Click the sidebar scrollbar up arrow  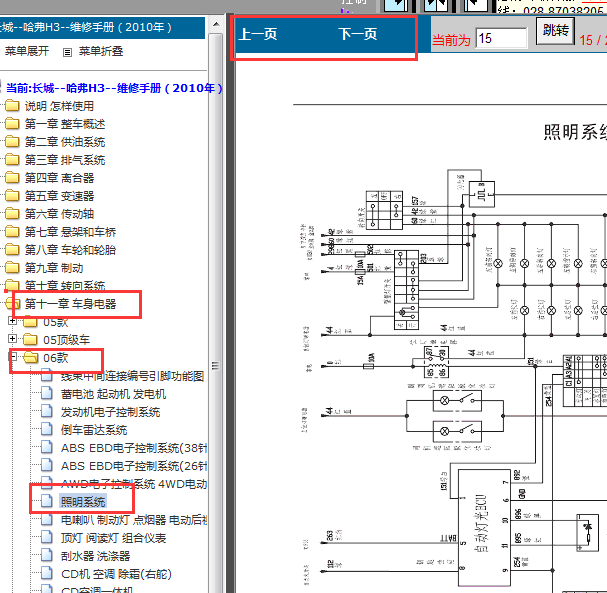[216, 24]
